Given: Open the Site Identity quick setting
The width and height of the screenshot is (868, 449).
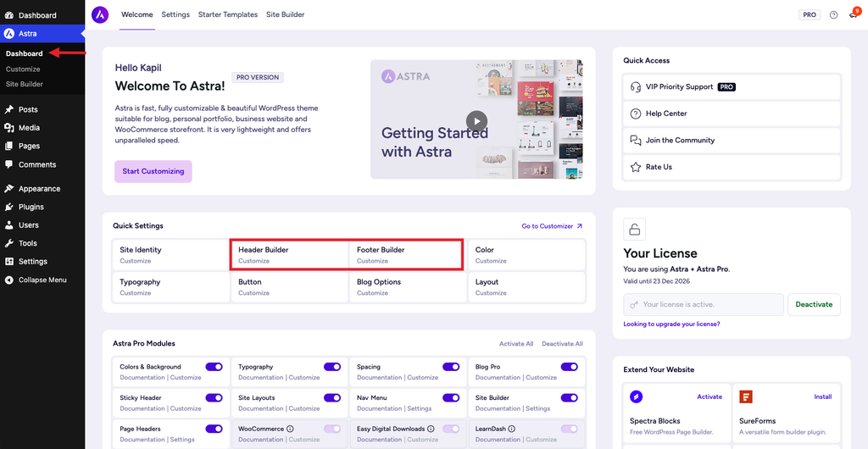Looking at the screenshot, I should [170, 255].
